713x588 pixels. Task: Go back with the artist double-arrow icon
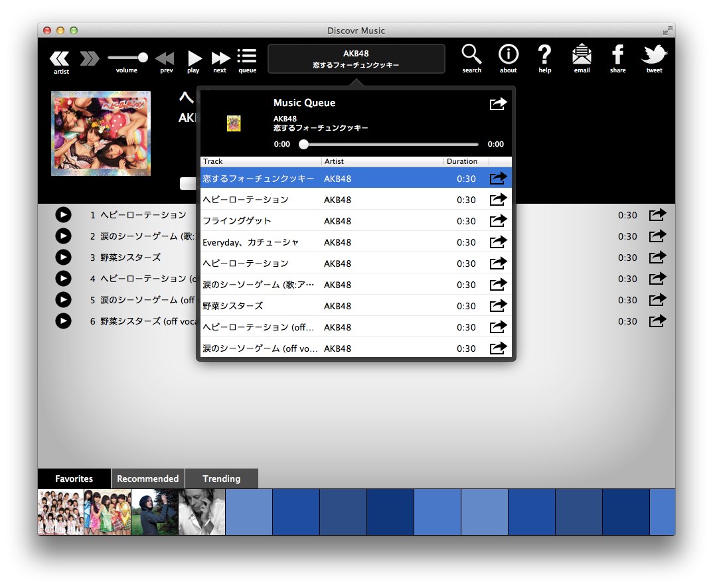pyautogui.click(x=60, y=58)
